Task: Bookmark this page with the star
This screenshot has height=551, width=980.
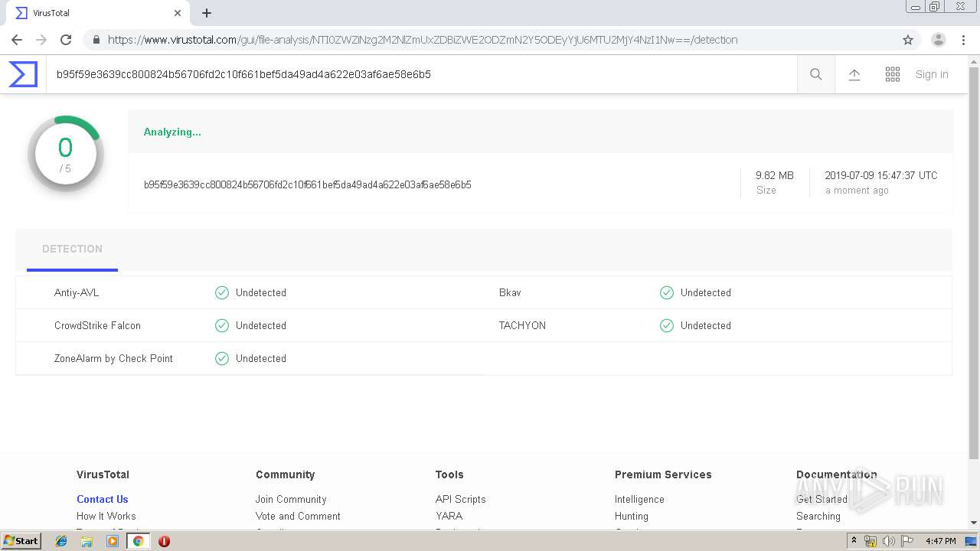Action: tap(908, 40)
